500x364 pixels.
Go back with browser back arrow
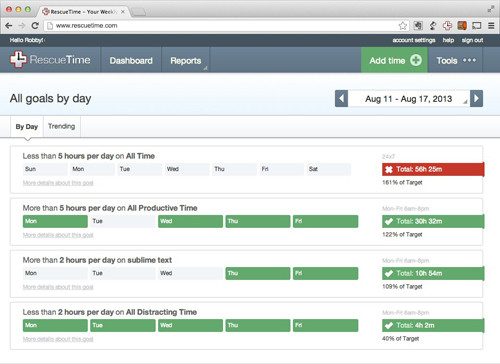pyautogui.click(x=9, y=25)
